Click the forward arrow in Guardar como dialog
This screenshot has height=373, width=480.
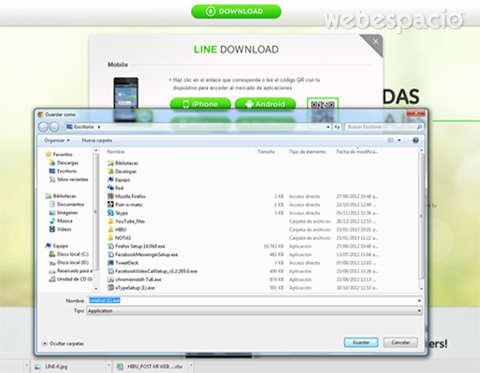point(54,127)
